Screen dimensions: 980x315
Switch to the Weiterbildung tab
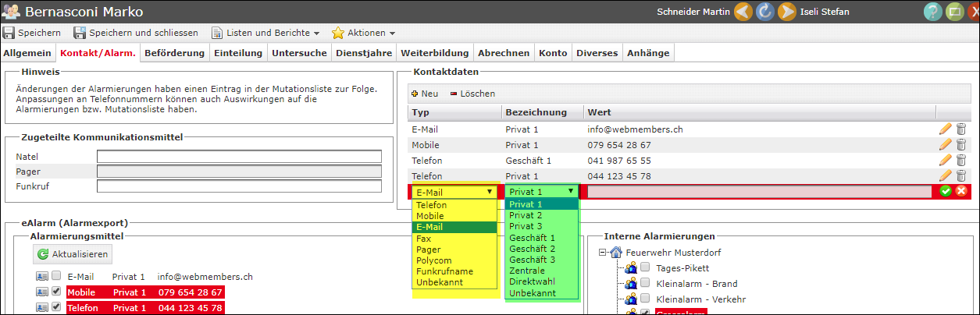(435, 53)
